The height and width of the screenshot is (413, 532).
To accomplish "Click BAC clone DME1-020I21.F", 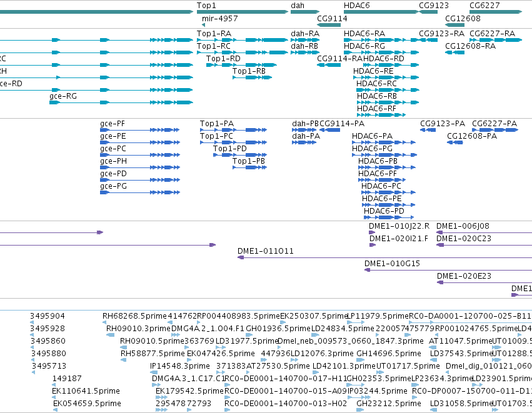I will coord(373,245).
